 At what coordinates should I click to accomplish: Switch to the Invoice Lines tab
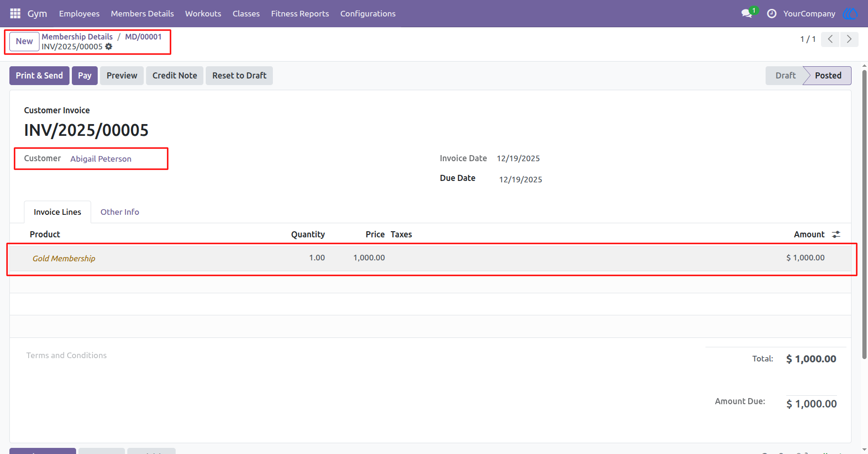tap(57, 212)
